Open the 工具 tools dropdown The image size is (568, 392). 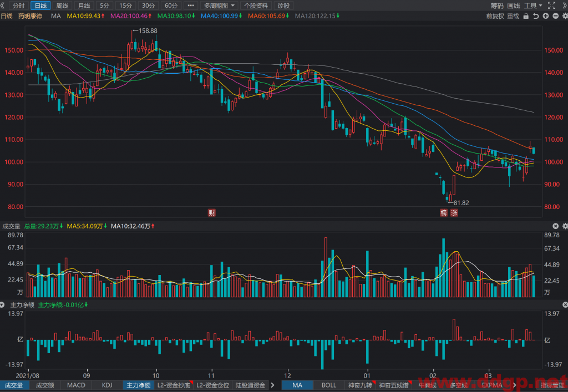coord(533,6)
